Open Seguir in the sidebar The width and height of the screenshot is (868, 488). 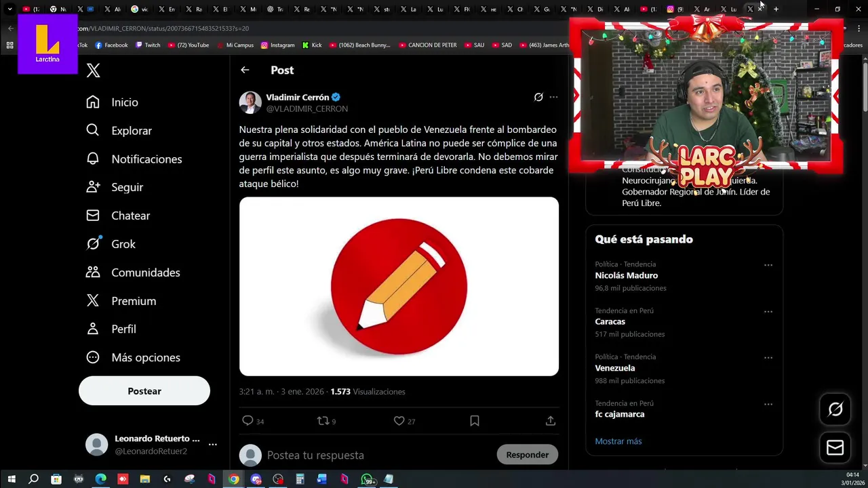click(115, 187)
